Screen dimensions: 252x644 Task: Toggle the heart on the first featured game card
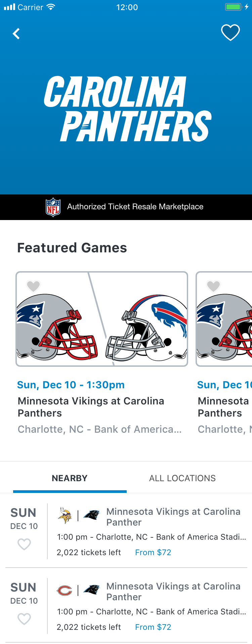34,286
